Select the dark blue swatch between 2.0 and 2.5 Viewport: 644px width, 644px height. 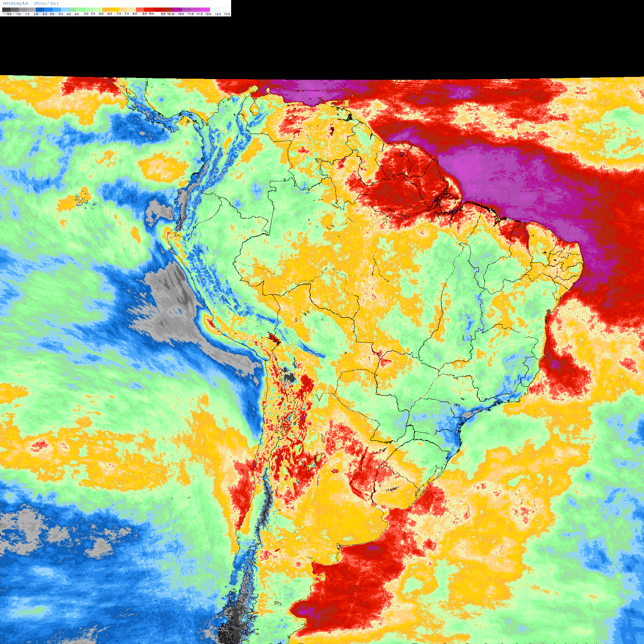coord(40,10)
